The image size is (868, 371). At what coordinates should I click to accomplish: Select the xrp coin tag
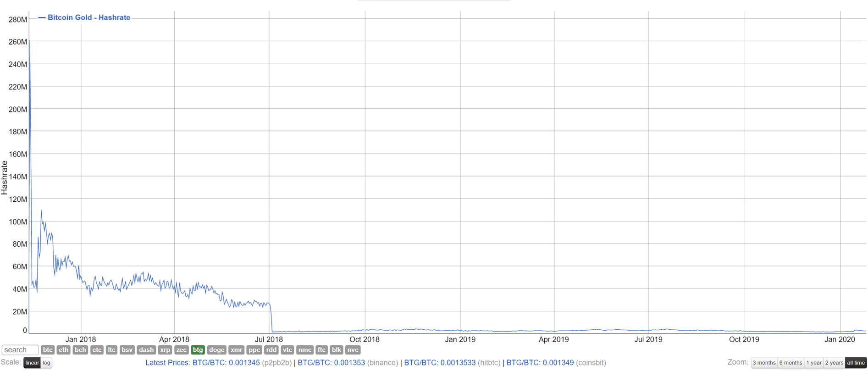[165, 350]
